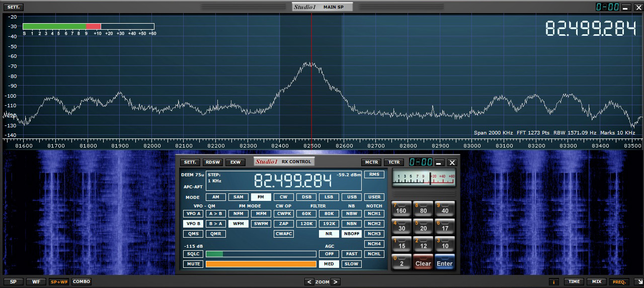Image resolution: width=644 pixels, height=288 pixels.
Task: Adjust the orange volume slider bar
Action: pyautogui.click(x=261, y=264)
